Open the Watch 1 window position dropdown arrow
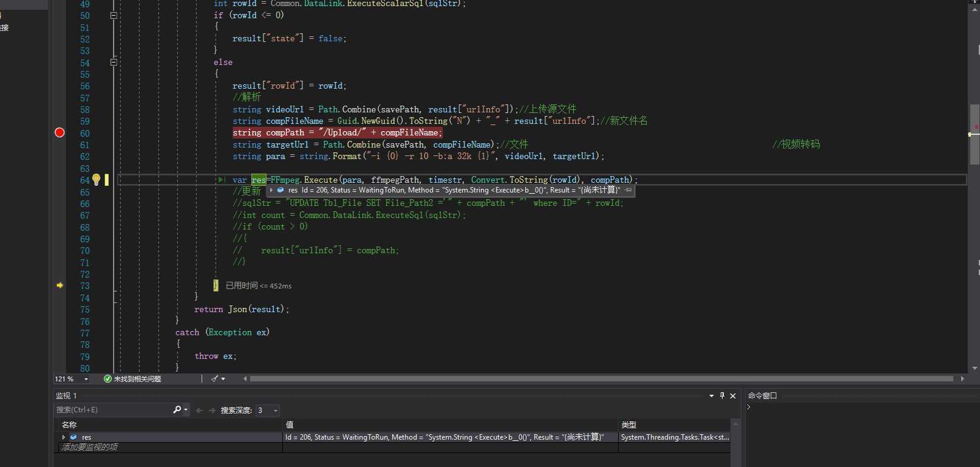This screenshot has width=980, height=467. [x=712, y=396]
